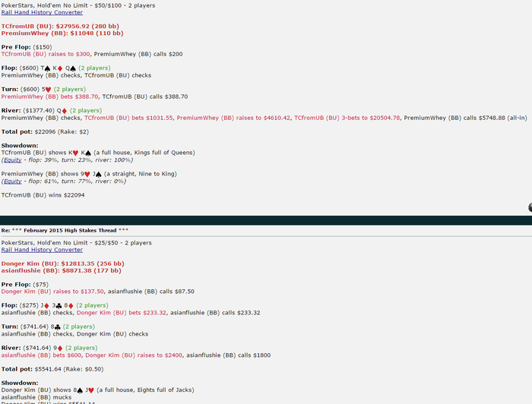The height and width of the screenshot is (404, 532).
Task: Click the club icon beside 3 on second flop
Action: [59, 306]
